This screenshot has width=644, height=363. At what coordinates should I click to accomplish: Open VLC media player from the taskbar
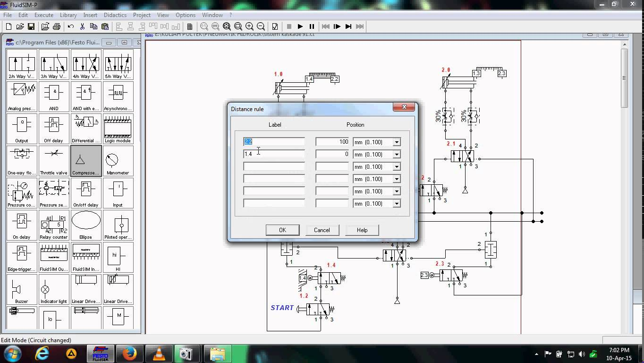pos(159,354)
